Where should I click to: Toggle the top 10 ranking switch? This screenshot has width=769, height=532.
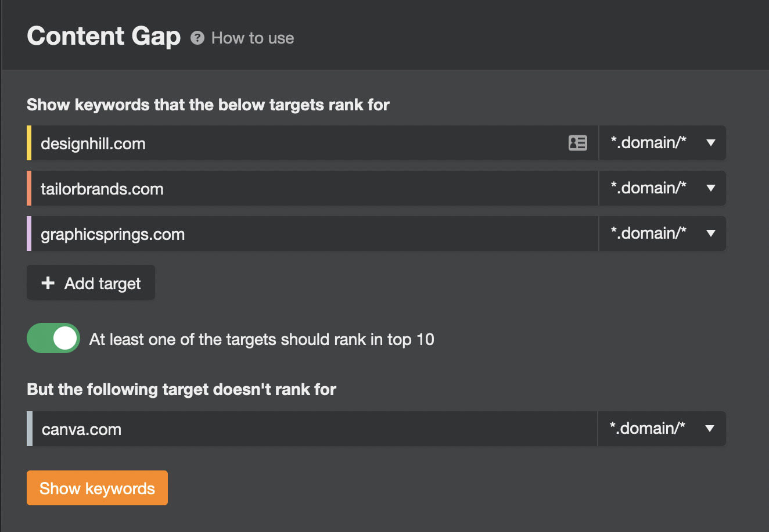[x=53, y=339]
